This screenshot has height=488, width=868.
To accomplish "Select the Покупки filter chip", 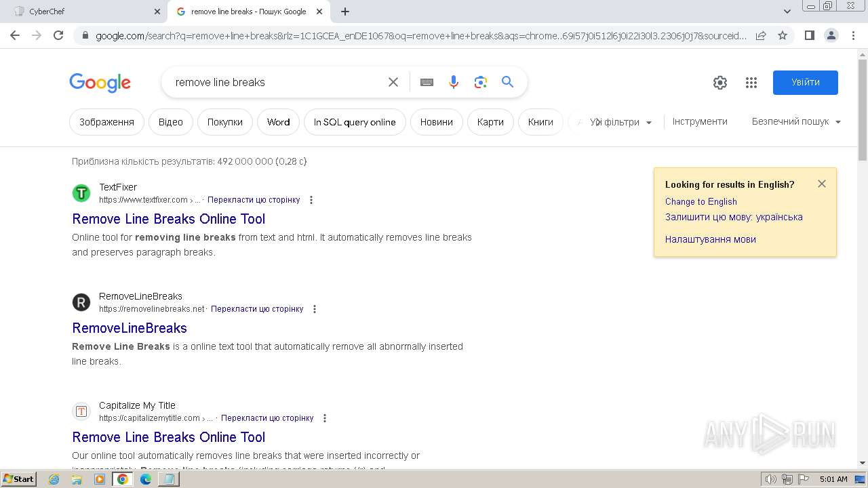I will [225, 122].
